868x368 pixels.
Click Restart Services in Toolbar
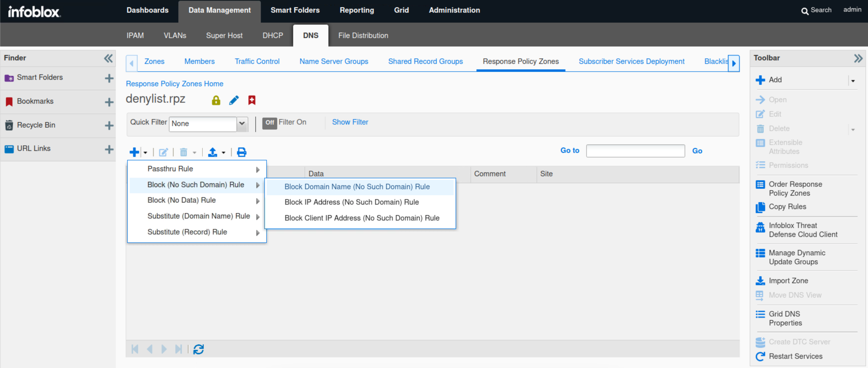[x=795, y=356]
